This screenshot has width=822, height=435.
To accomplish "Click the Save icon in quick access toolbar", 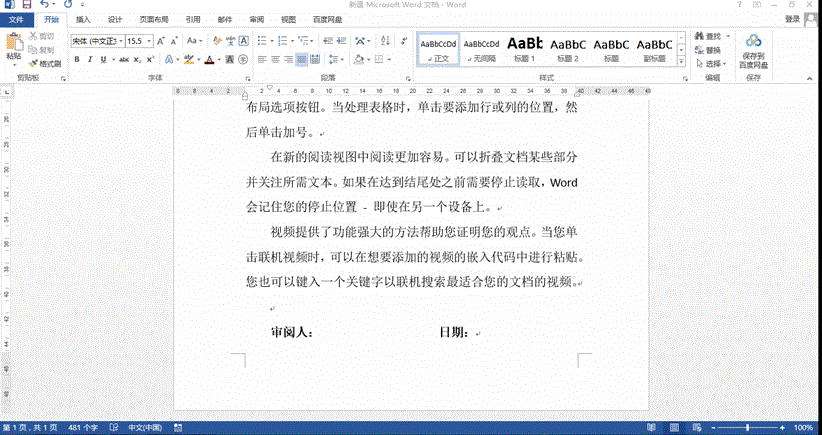I will point(25,5).
